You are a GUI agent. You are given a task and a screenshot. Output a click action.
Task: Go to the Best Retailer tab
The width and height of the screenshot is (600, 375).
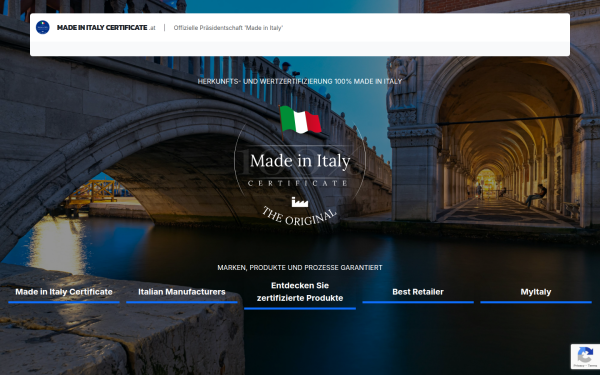[x=418, y=293]
